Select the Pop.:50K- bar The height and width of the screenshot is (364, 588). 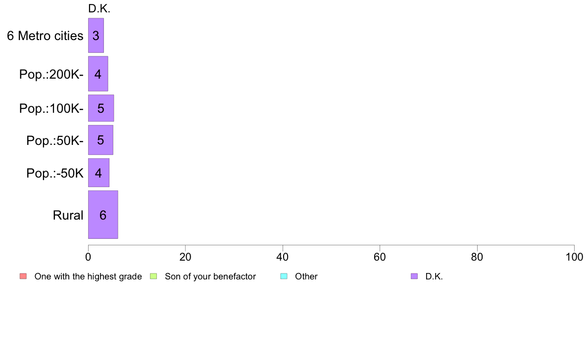(100, 140)
